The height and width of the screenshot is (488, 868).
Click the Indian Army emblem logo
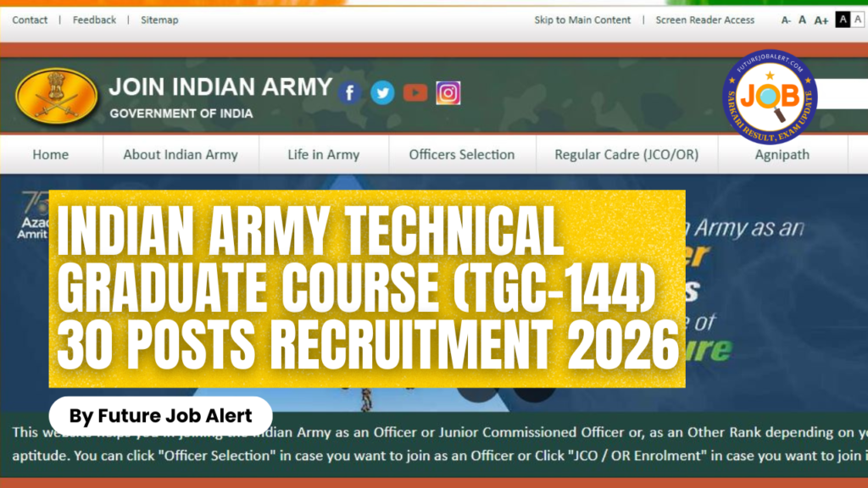(x=57, y=97)
